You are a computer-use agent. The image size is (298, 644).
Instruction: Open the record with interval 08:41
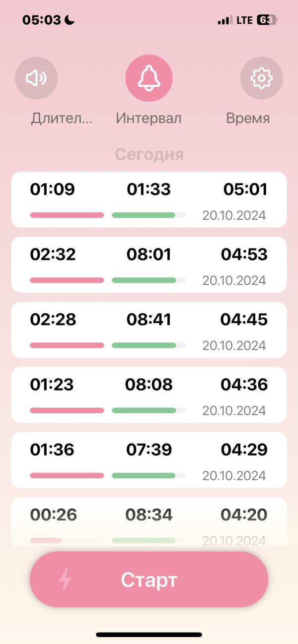coord(149,329)
